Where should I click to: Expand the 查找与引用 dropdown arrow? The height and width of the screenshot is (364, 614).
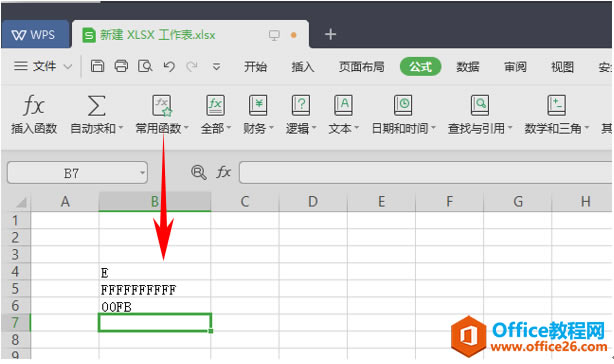(x=509, y=128)
